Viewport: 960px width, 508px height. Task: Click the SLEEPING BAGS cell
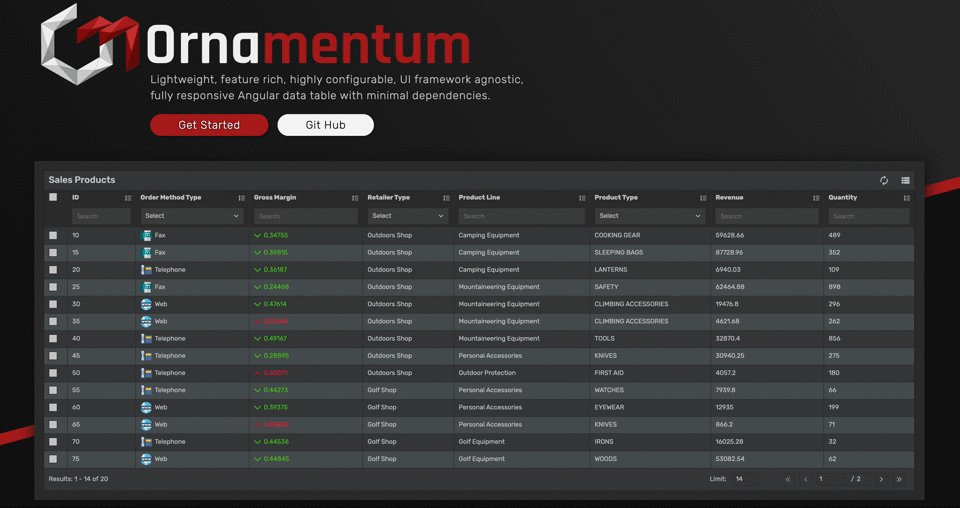tap(618, 253)
